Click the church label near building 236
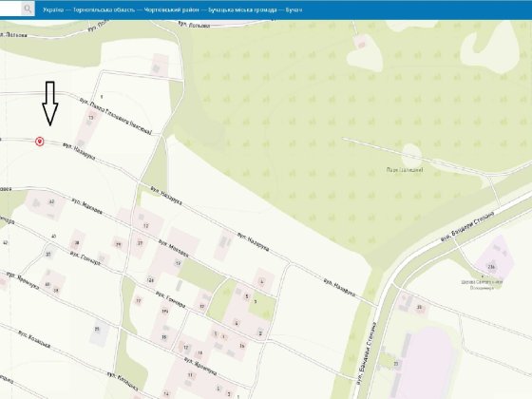532x399 pixels. click(x=482, y=285)
